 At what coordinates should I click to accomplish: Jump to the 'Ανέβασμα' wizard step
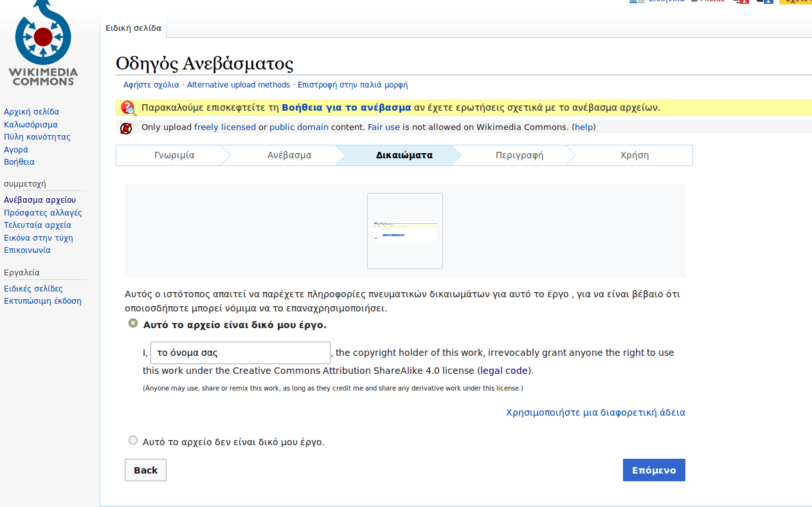(x=289, y=155)
